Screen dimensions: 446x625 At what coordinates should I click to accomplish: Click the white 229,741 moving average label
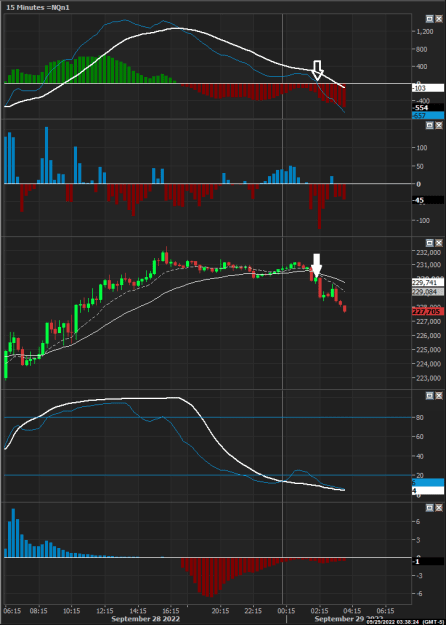(427, 282)
